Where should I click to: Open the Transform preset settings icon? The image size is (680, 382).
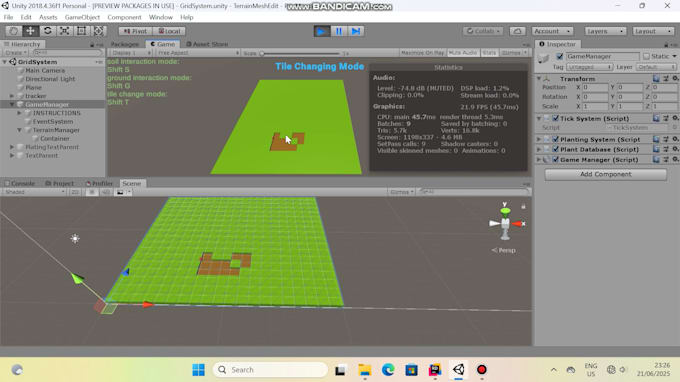(x=666, y=78)
